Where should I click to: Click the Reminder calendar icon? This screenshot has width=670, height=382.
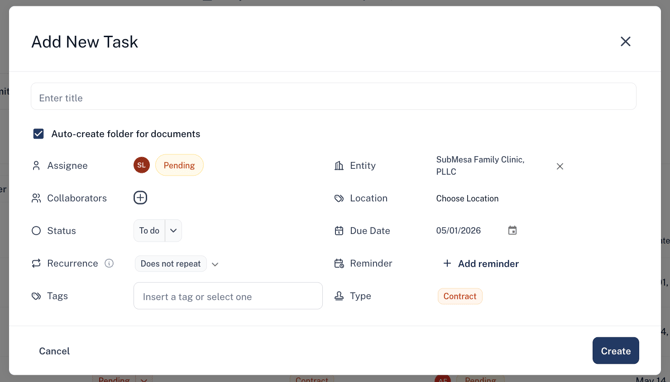coord(339,263)
